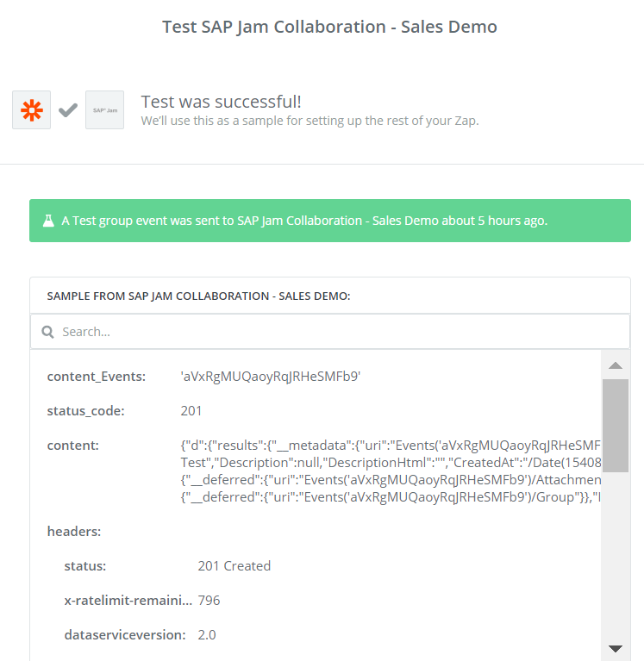Screen dimensions: 644x661
Task: Click the status: header label
Action: 85,566
